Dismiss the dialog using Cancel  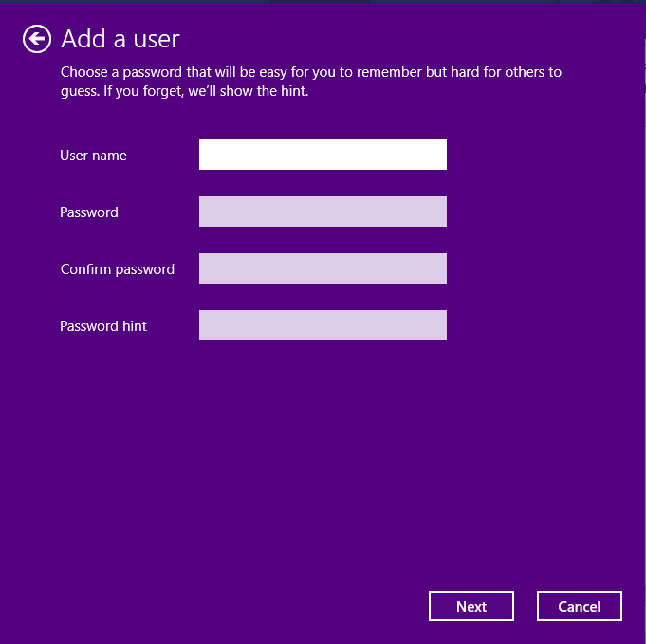pyautogui.click(x=579, y=607)
